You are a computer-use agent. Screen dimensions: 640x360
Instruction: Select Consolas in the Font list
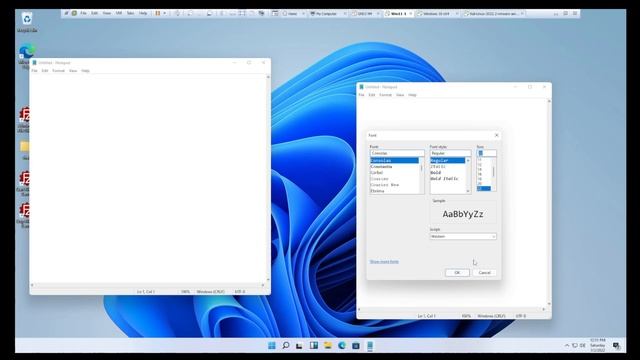tap(394, 160)
